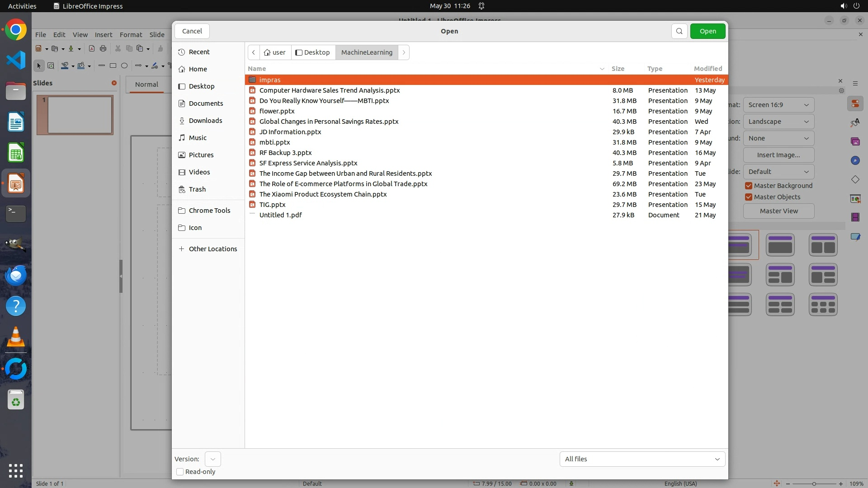Click the search icon in Open dialog

coord(679,31)
